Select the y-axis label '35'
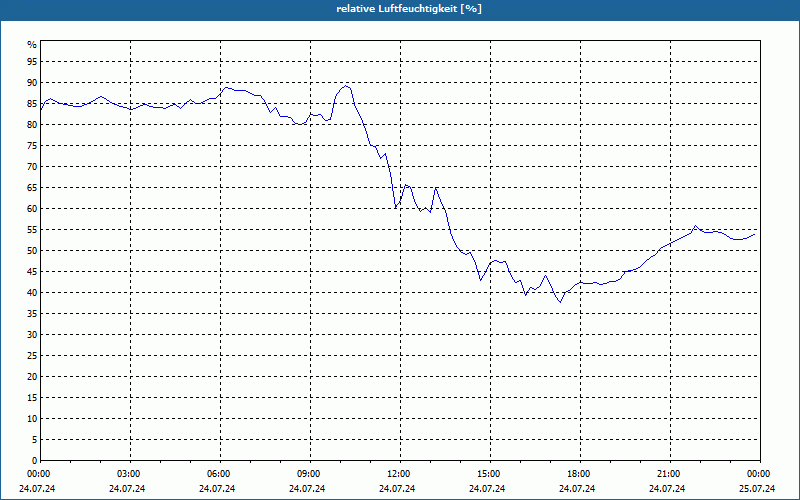 tap(32, 314)
